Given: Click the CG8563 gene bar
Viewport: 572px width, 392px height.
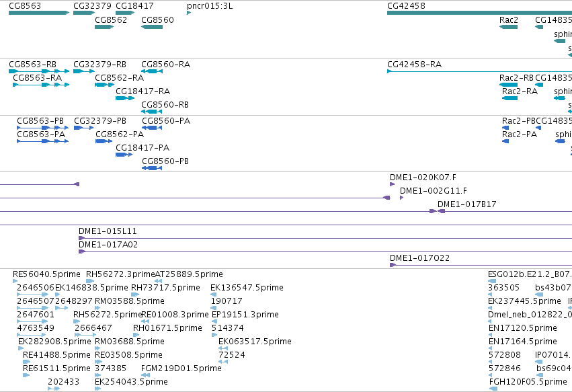Looking at the screenshot, I should (39, 13).
